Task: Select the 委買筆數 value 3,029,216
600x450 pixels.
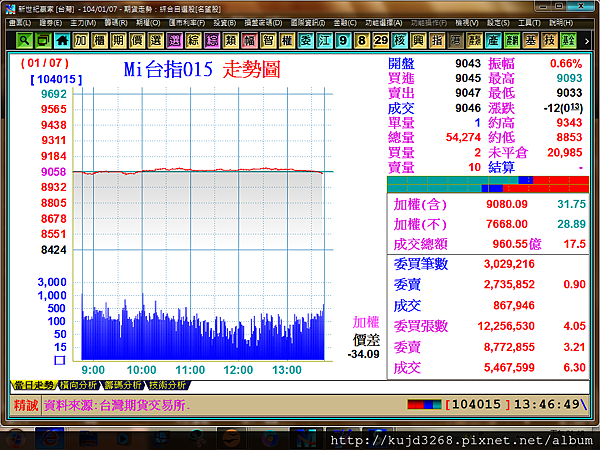Action: pos(509,264)
